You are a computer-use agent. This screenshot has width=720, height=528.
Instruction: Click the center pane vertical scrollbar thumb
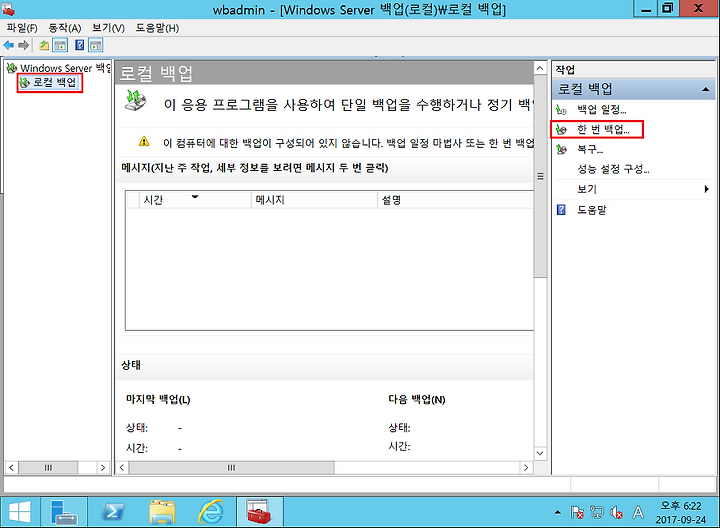(540, 176)
